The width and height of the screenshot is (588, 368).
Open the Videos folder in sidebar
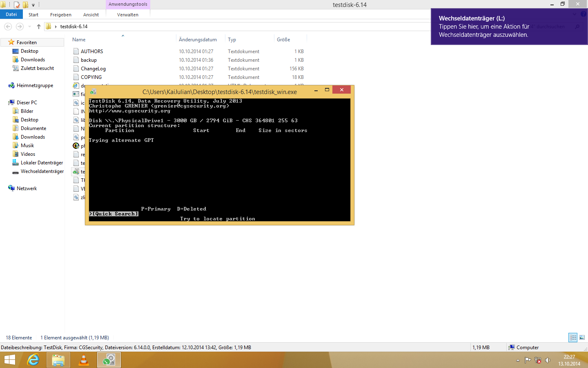coord(28,154)
